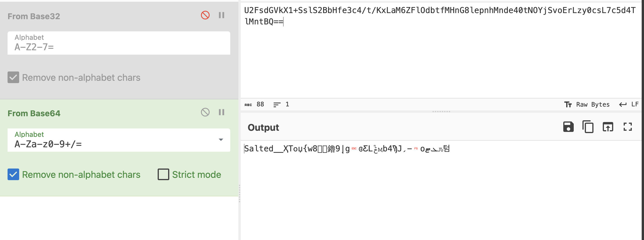Save output to file
Viewport: 644px width, 240px height.
[568, 127]
